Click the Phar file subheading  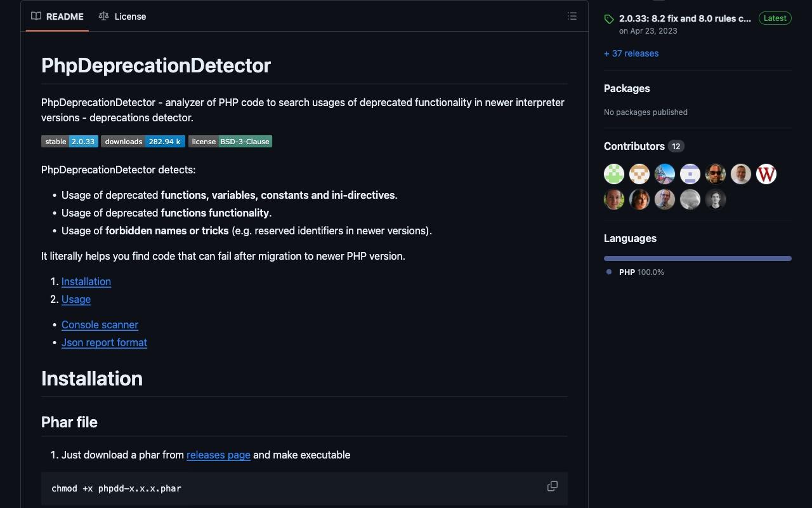(x=69, y=422)
